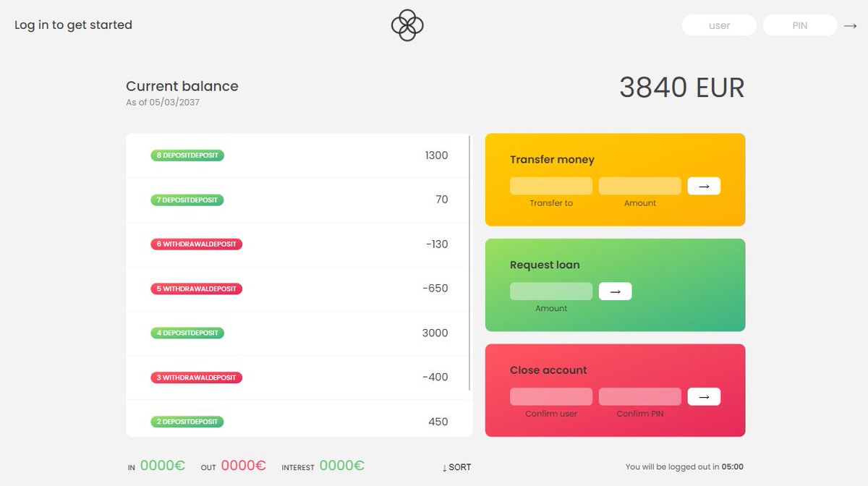Submit the Transfer money arrow button
Image resolution: width=868 pixels, height=486 pixels.
pos(704,186)
